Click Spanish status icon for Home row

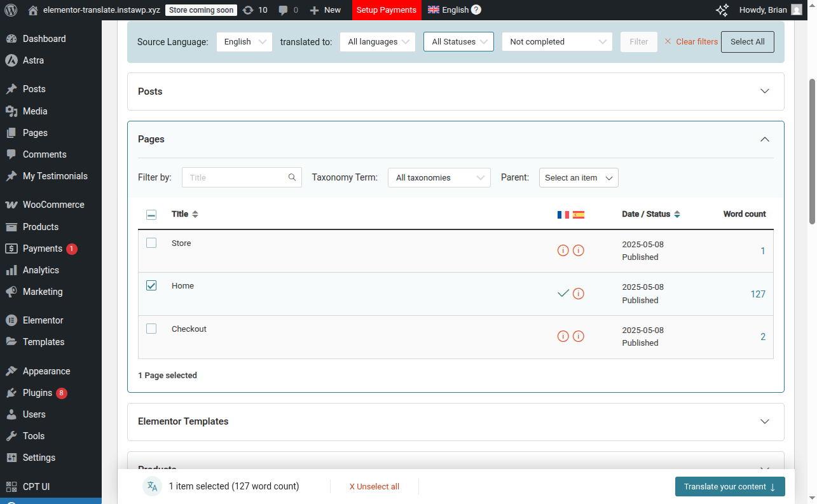click(x=579, y=294)
